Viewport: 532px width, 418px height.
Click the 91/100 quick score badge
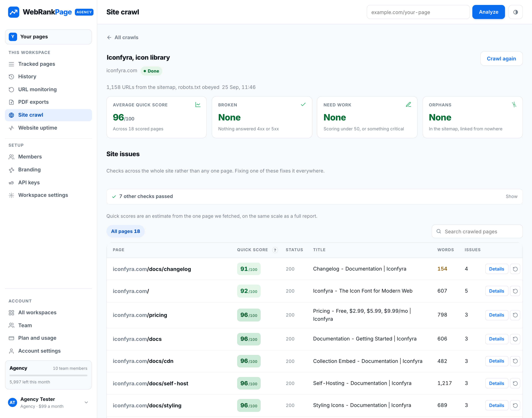[x=249, y=269]
